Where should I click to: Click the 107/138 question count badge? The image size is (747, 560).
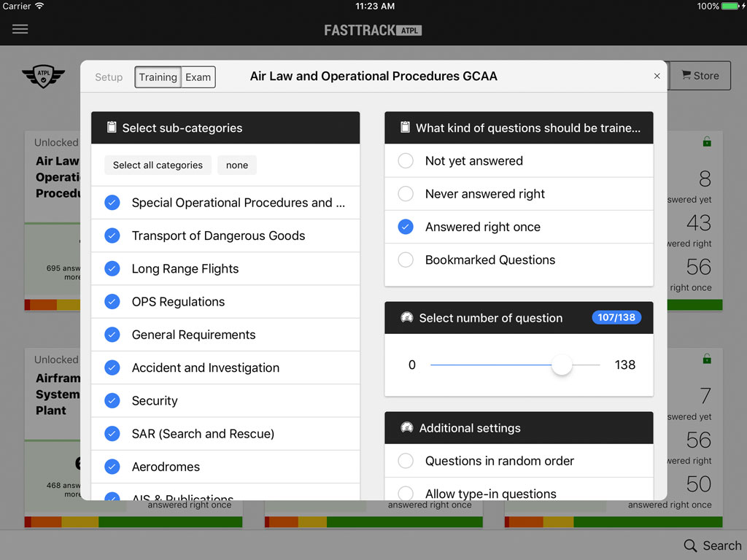tap(616, 317)
